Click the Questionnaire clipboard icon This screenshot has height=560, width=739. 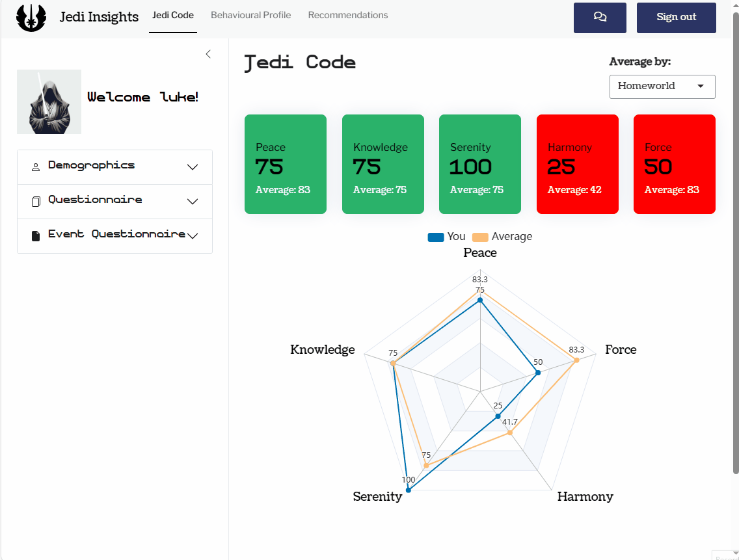[36, 202]
